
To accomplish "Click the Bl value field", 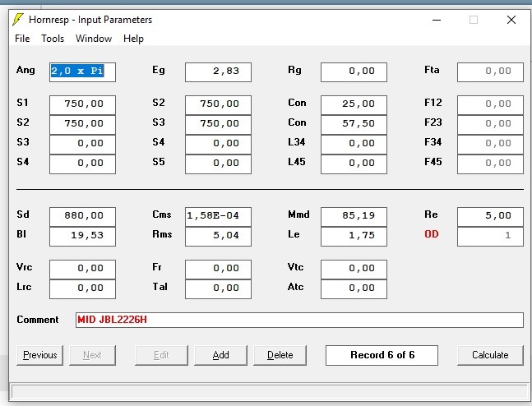I will pyautogui.click(x=82, y=236).
